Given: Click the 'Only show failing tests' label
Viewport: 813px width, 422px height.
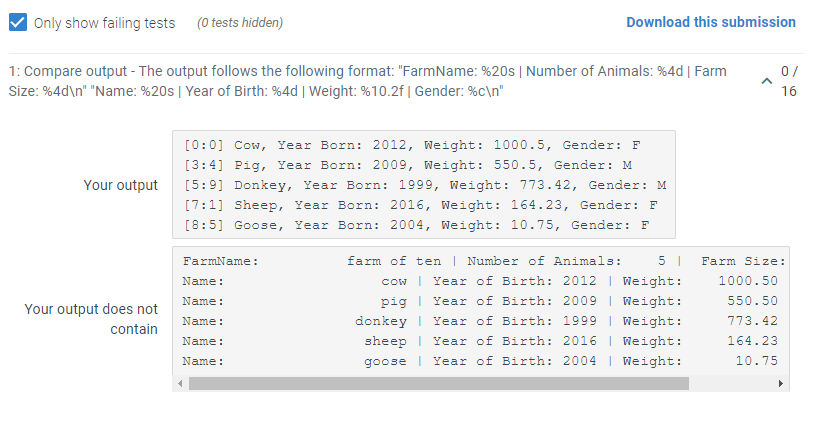Looking at the screenshot, I should click(x=104, y=22).
